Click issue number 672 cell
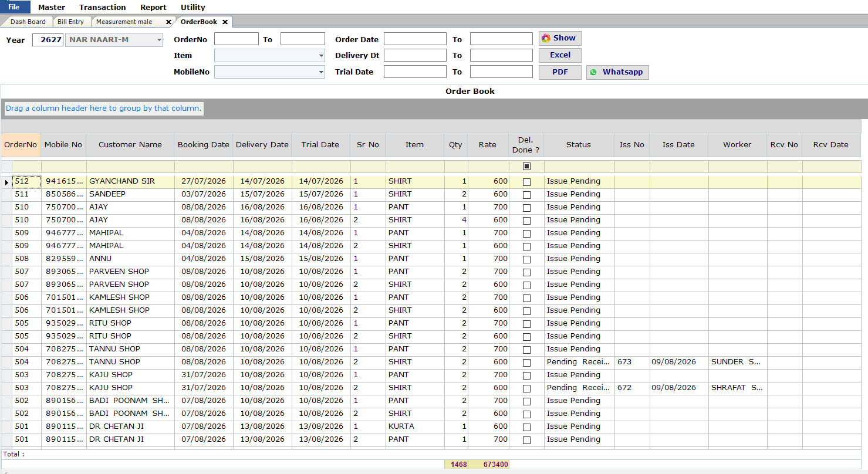Screen dimensions: 868x474 (631, 388)
